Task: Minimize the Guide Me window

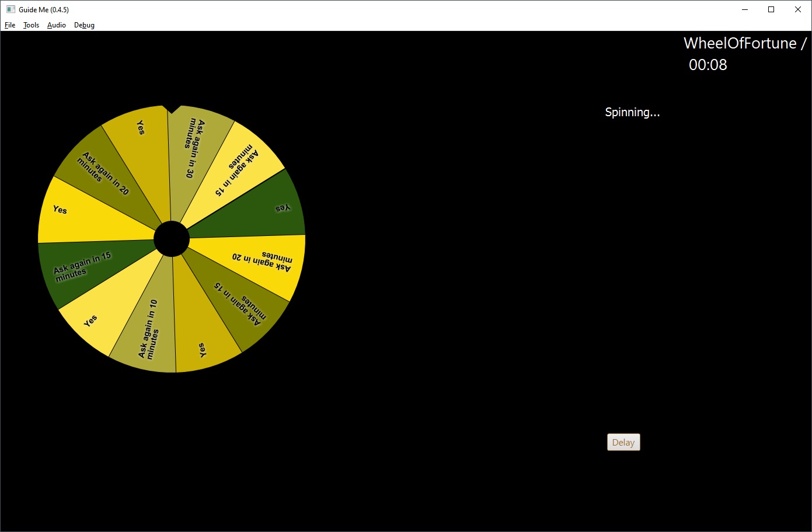Action: click(x=745, y=9)
